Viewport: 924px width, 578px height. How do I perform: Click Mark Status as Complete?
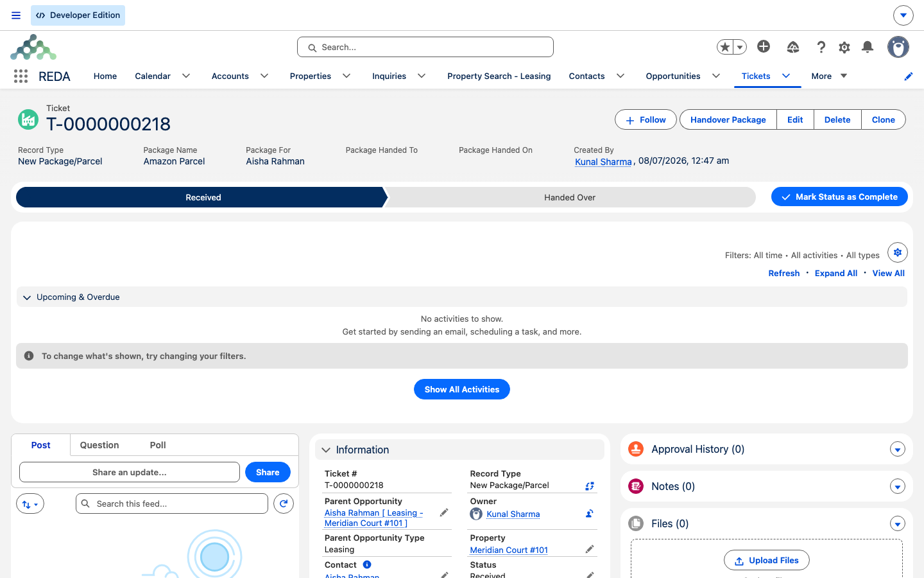(839, 197)
